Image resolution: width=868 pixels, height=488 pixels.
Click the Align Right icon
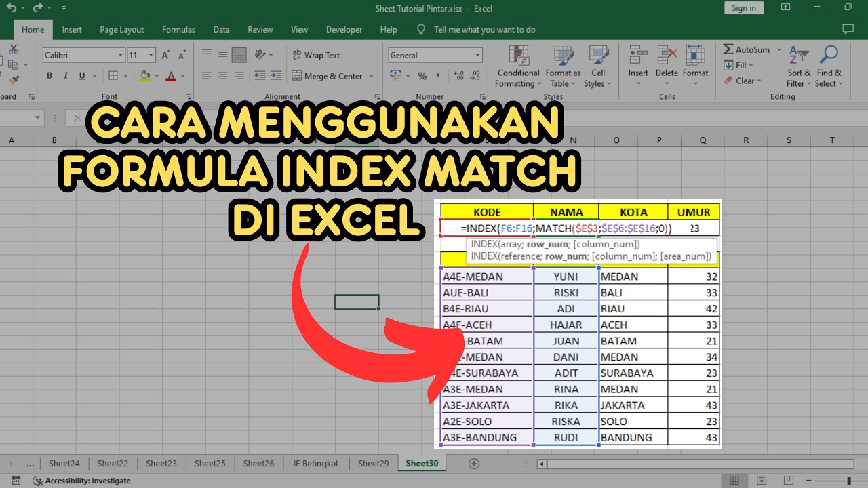click(239, 76)
